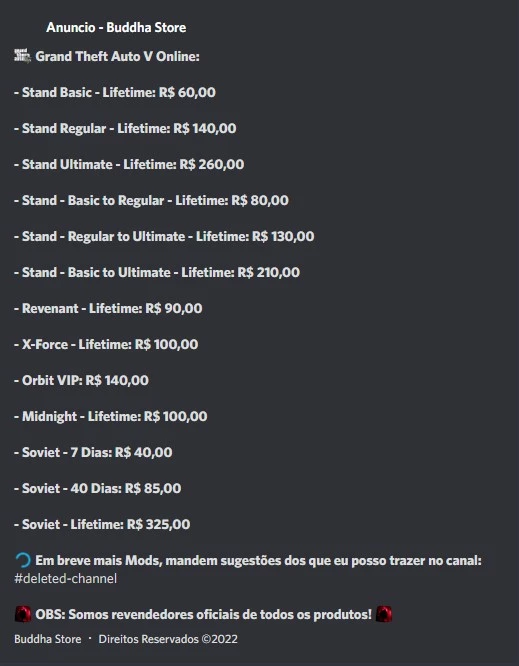Click the Regular to Ultimate upgrade line
The image size is (519, 666).
pyautogui.click(x=164, y=236)
